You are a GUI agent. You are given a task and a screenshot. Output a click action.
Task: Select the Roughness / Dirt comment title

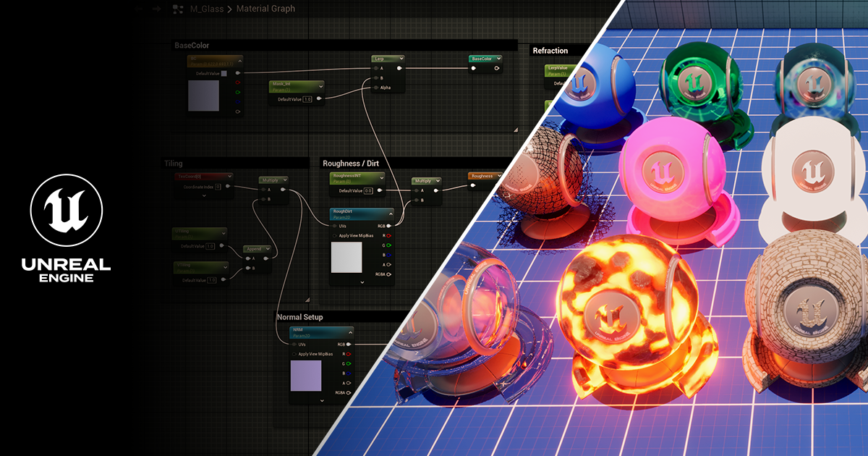[x=351, y=164]
